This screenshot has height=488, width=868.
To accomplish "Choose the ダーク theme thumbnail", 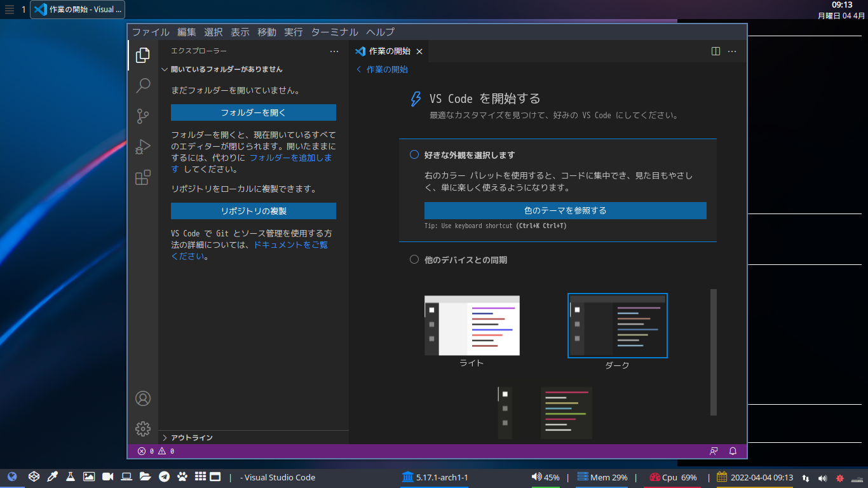I will click(x=618, y=325).
